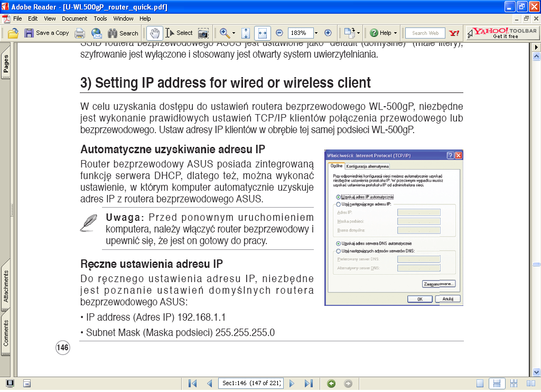Open the Tools menu
541x392 pixels.
[x=100, y=18]
